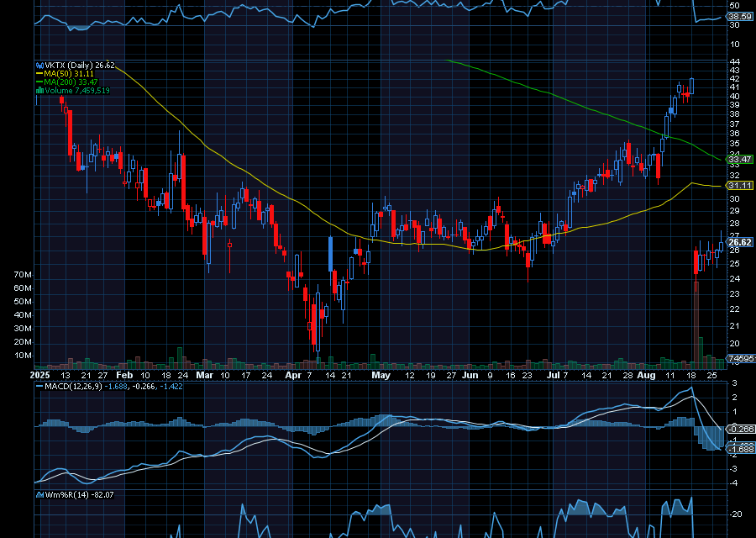Image resolution: width=756 pixels, height=538 pixels.
Task: Click the green 33.47 price tag on axis
Action: (740, 159)
